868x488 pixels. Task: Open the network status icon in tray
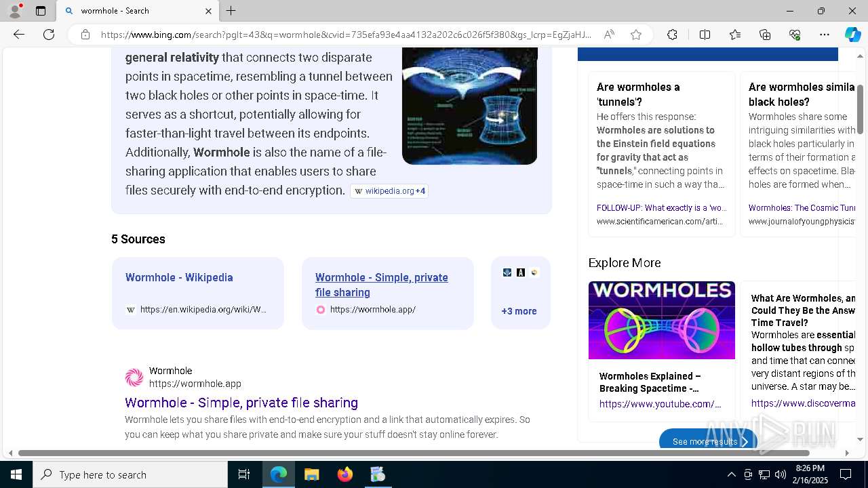coord(764,474)
